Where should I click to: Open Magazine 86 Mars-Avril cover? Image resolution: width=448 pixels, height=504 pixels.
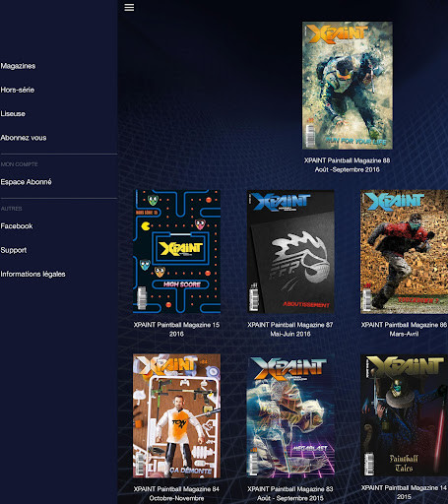[404, 251]
